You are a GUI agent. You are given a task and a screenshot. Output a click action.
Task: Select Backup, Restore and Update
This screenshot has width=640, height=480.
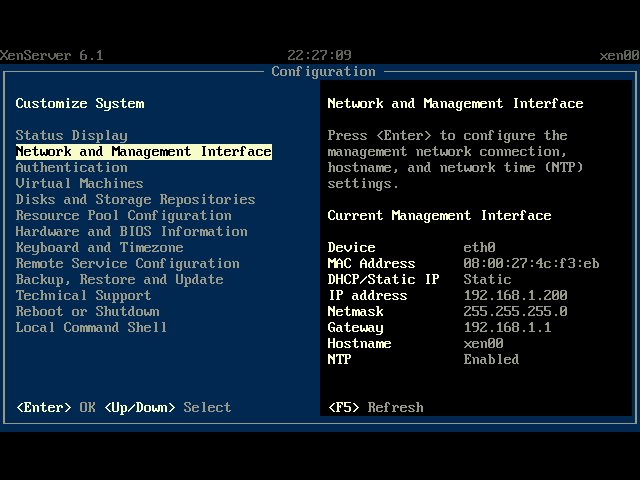click(x=119, y=279)
